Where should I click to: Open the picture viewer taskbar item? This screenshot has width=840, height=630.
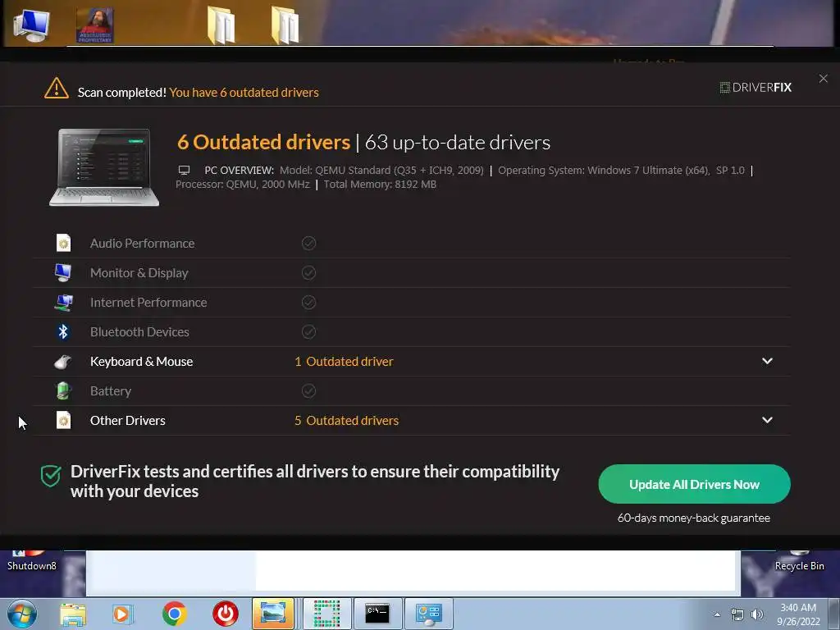click(x=273, y=614)
